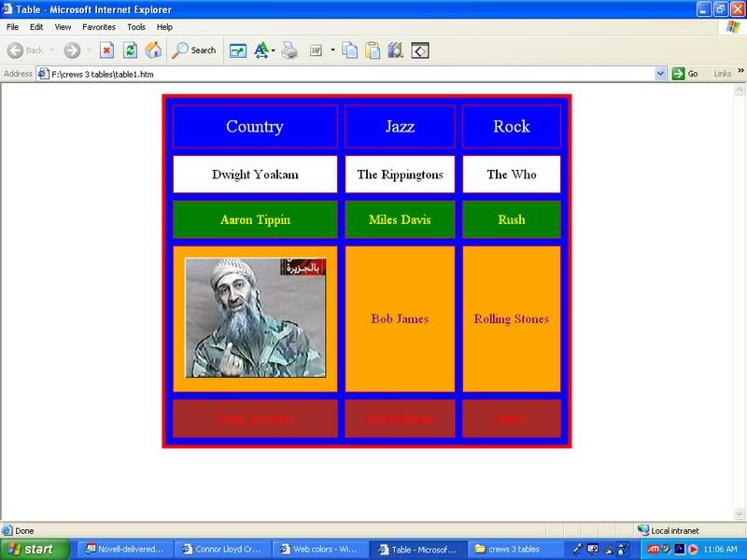This screenshot has width=747, height=560.
Task: Click the page icon in the Address bar
Action: pos(43,75)
